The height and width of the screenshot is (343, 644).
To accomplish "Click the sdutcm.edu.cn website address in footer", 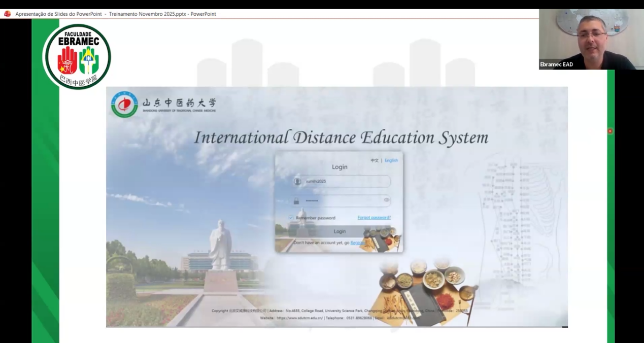I will (x=299, y=318).
